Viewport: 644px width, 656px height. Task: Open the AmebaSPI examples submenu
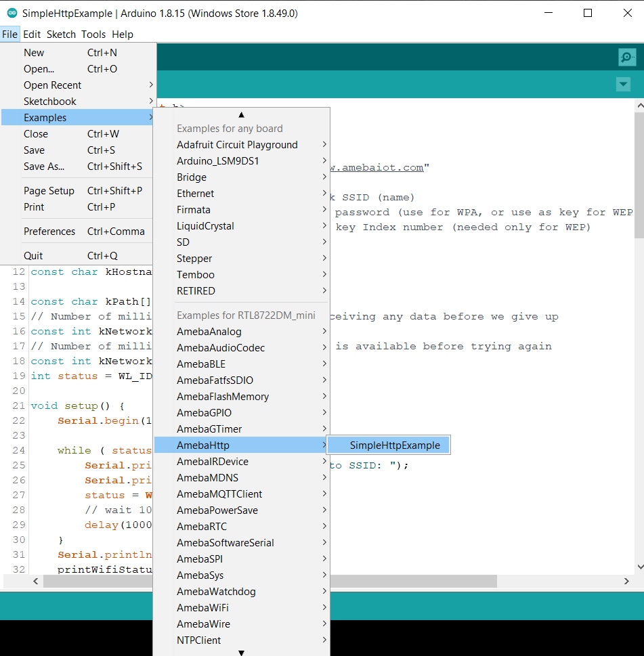[242, 559]
